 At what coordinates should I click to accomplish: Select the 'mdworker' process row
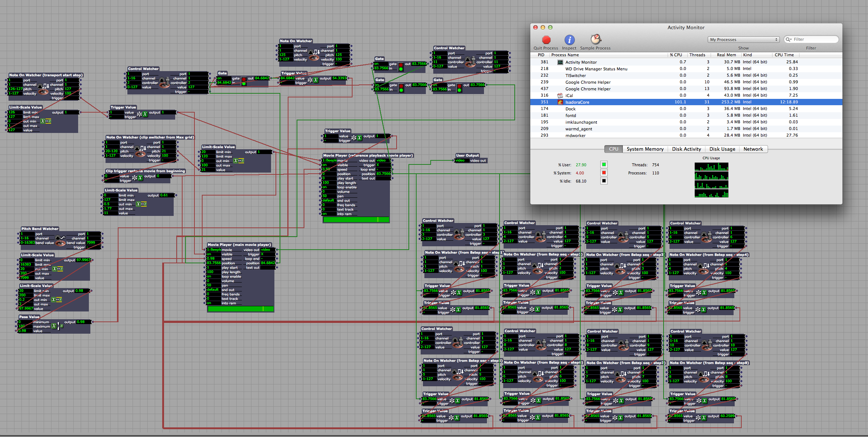(686, 136)
